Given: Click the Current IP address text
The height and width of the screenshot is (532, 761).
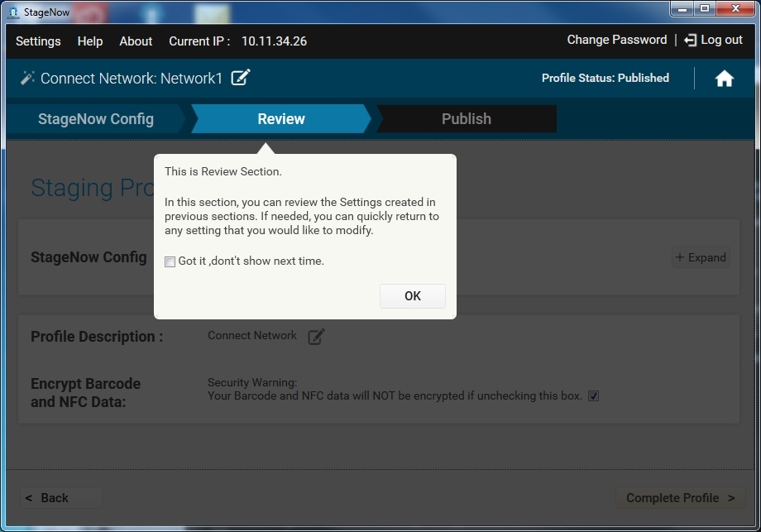Looking at the screenshot, I should [274, 41].
